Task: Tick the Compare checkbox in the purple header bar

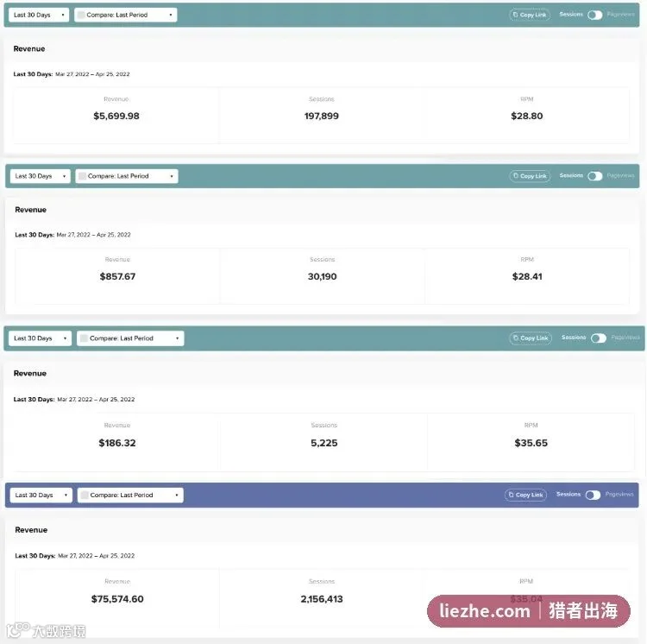Action: click(85, 495)
